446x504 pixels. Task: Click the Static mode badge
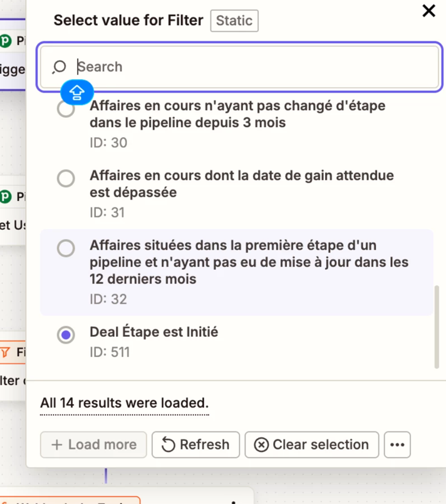[x=234, y=21]
